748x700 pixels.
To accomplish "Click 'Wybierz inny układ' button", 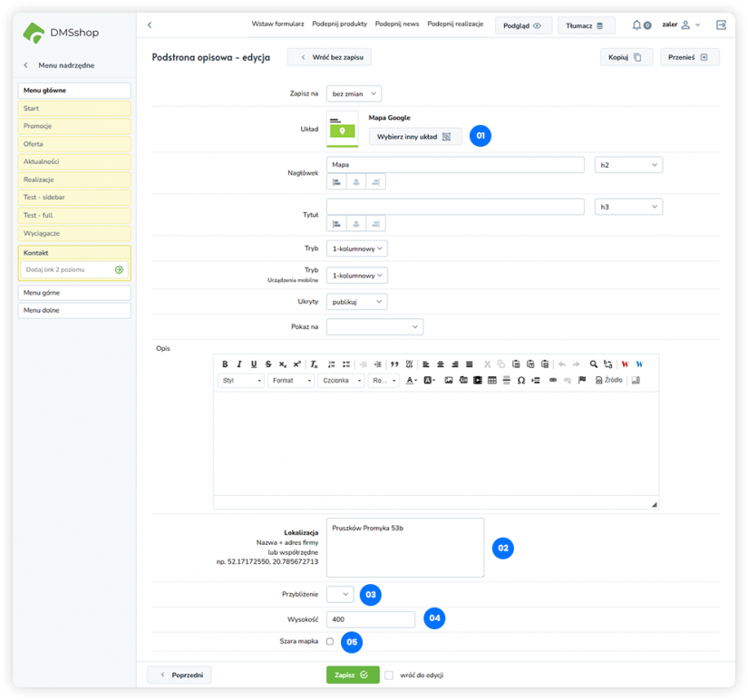I will [x=414, y=136].
